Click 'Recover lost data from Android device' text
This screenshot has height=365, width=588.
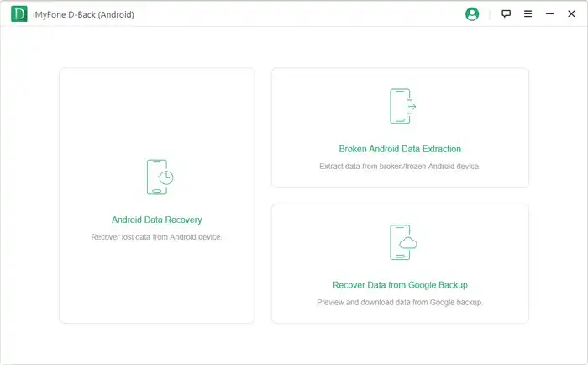click(x=156, y=237)
